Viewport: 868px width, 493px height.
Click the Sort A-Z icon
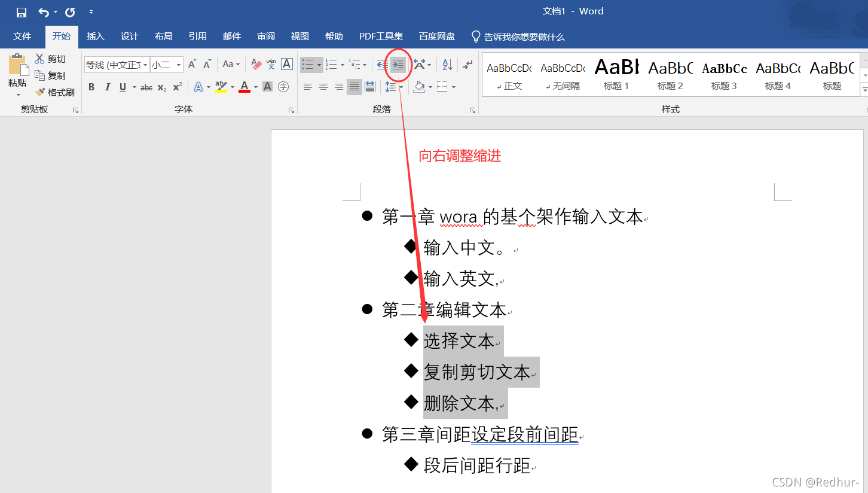click(447, 64)
